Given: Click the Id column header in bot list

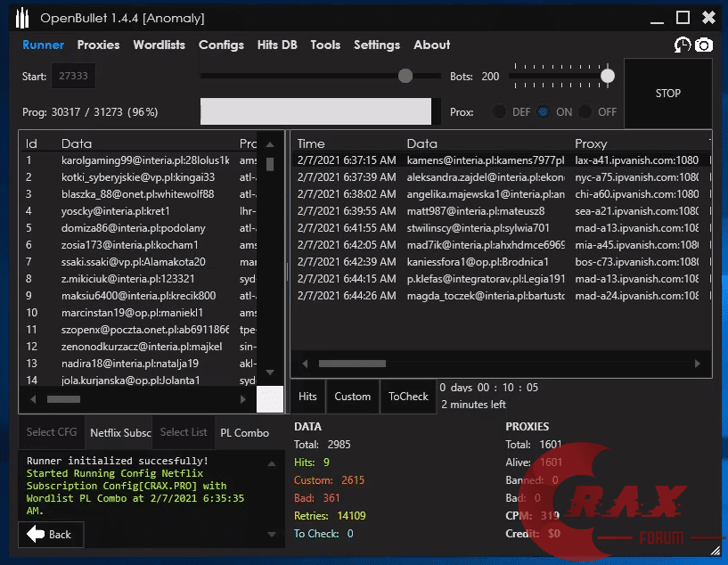Looking at the screenshot, I should [x=31, y=143].
